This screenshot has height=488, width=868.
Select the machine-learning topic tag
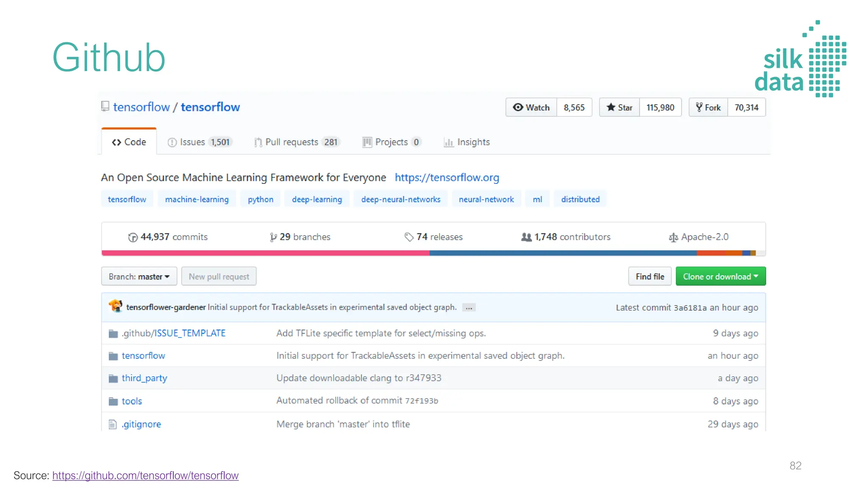click(197, 199)
